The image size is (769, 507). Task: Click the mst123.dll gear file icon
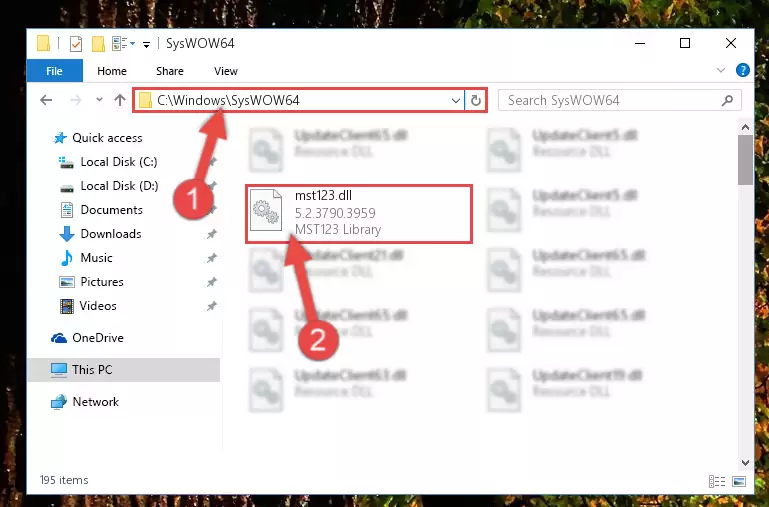click(266, 210)
